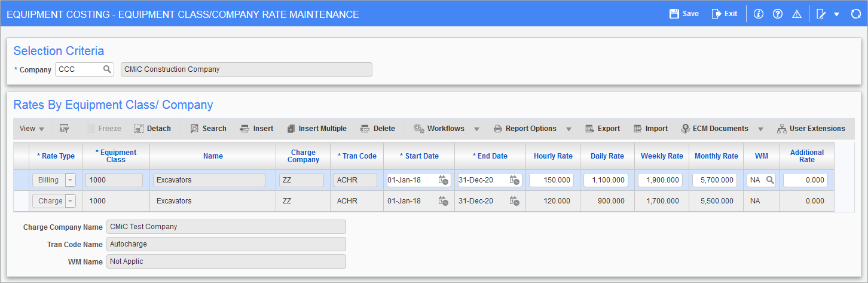
Task: Click the Insert Multiple button
Action: point(316,129)
